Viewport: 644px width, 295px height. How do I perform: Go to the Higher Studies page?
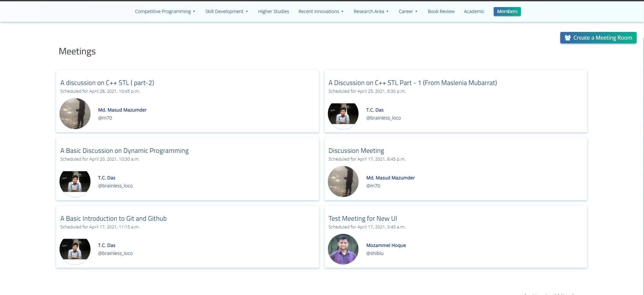point(273,11)
